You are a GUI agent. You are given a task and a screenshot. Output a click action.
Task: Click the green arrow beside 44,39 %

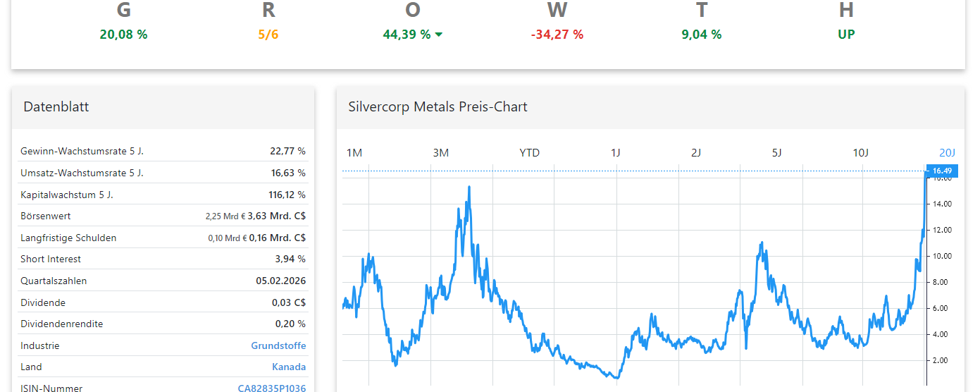click(x=439, y=35)
